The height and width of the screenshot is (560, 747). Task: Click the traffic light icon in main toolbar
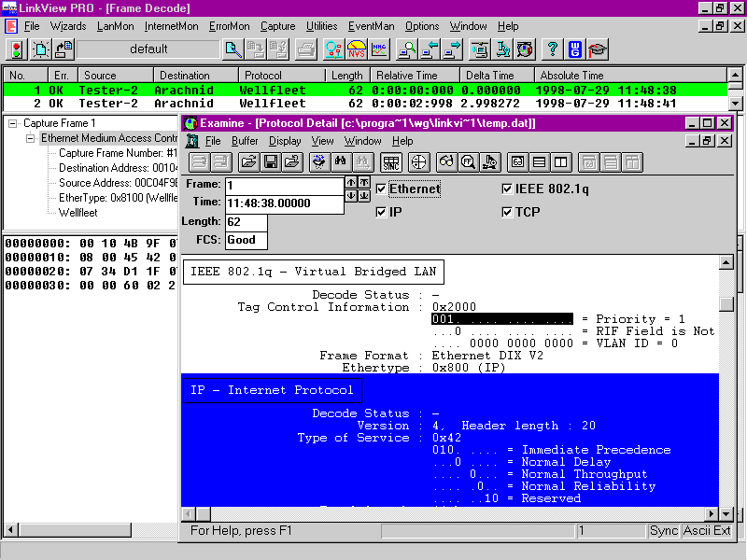pos(16,49)
